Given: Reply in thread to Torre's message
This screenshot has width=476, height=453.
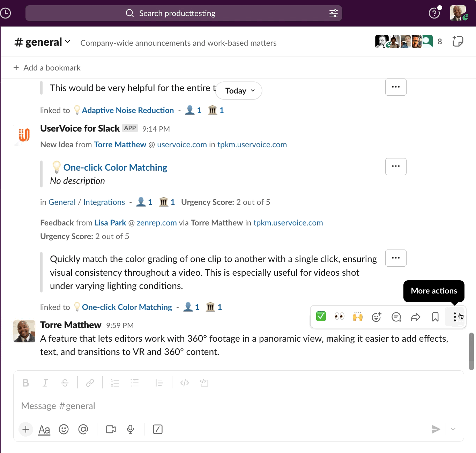Looking at the screenshot, I should [x=396, y=317].
